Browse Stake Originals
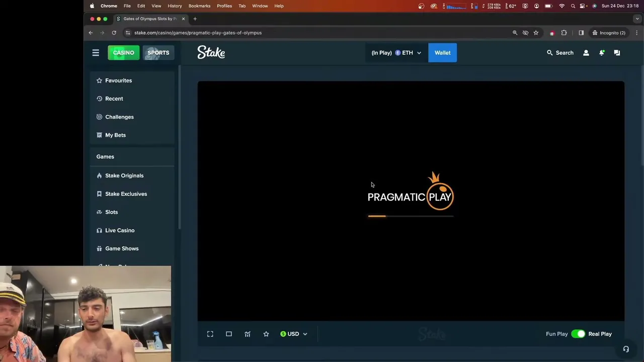 pyautogui.click(x=132, y=175)
